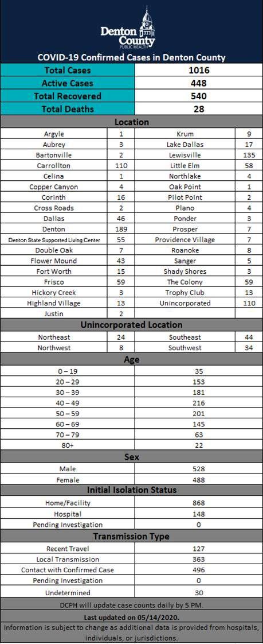The width and height of the screenshot is (263, 644).
Task: Click the Location section header
Action: 131,122
